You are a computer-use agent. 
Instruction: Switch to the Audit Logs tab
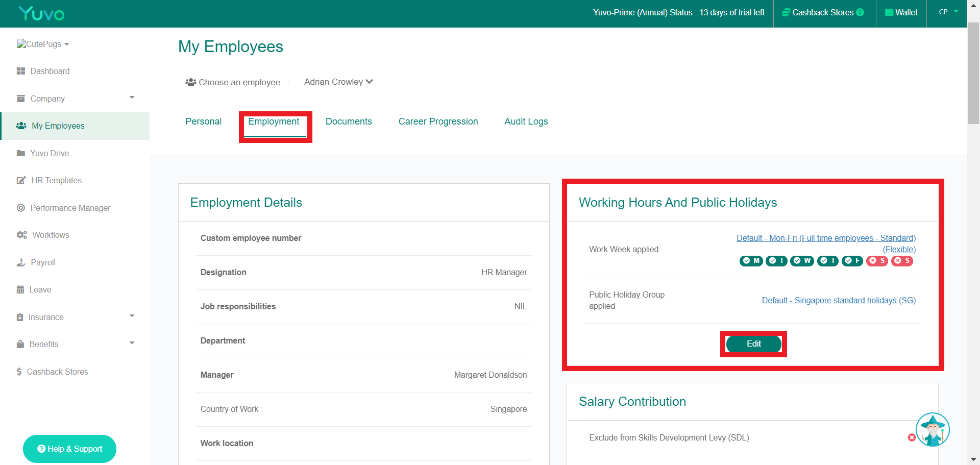pyautogui.click(x=526, y=121)
